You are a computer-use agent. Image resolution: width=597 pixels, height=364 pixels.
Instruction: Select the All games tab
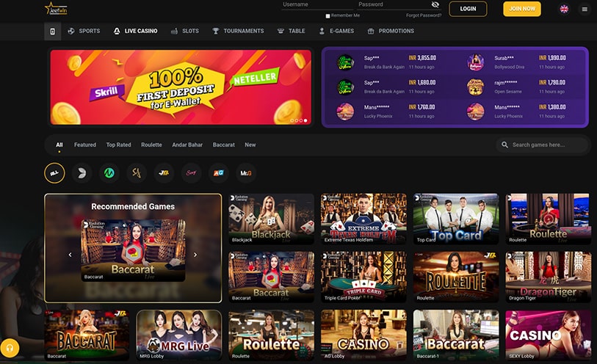pyautogui.click(x=59, y=145)
